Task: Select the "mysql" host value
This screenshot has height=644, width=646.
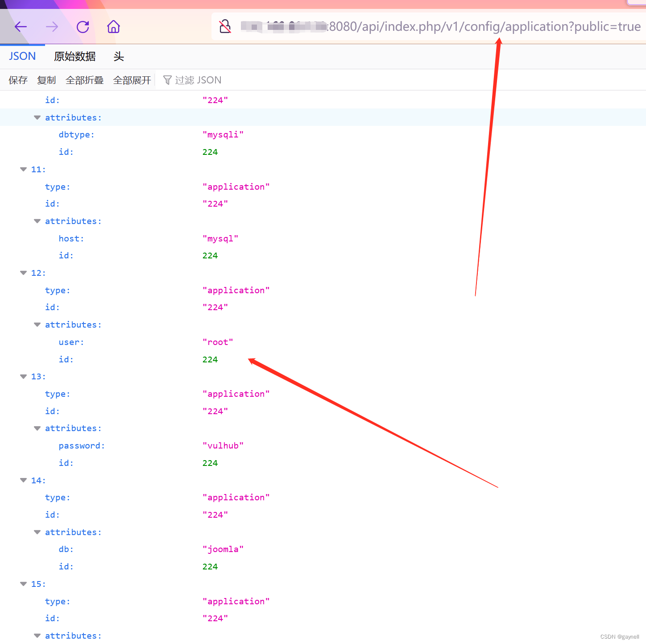Action: (220, 238)
